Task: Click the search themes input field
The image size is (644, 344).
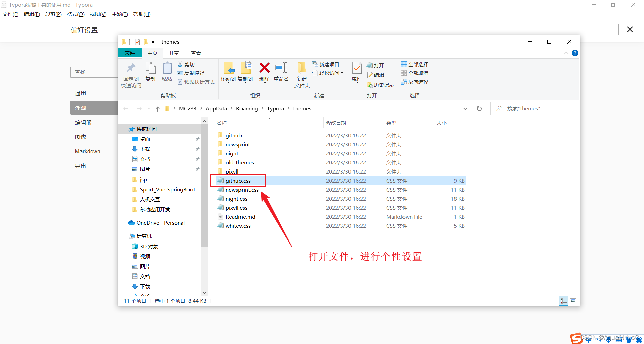Action: click(x=533, y=109)
